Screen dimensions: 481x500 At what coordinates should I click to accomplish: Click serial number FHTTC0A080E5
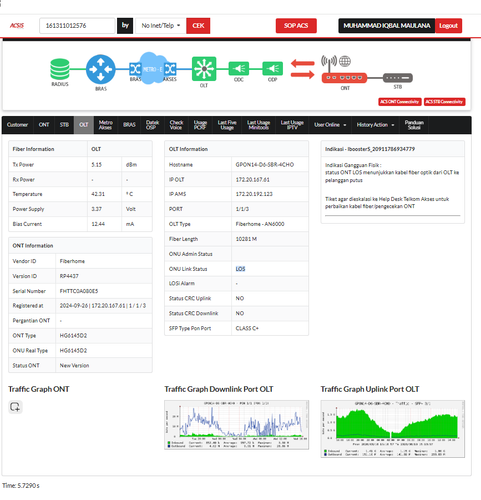point(79,291)
